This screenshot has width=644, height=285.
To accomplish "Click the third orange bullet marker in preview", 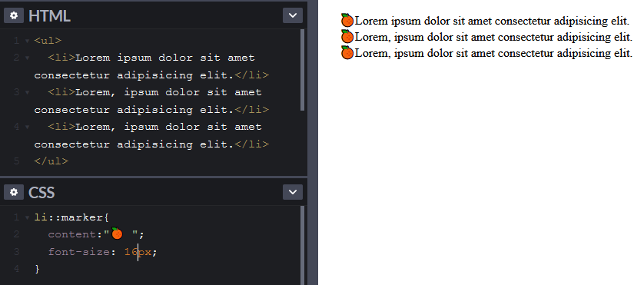I will 347,53.
